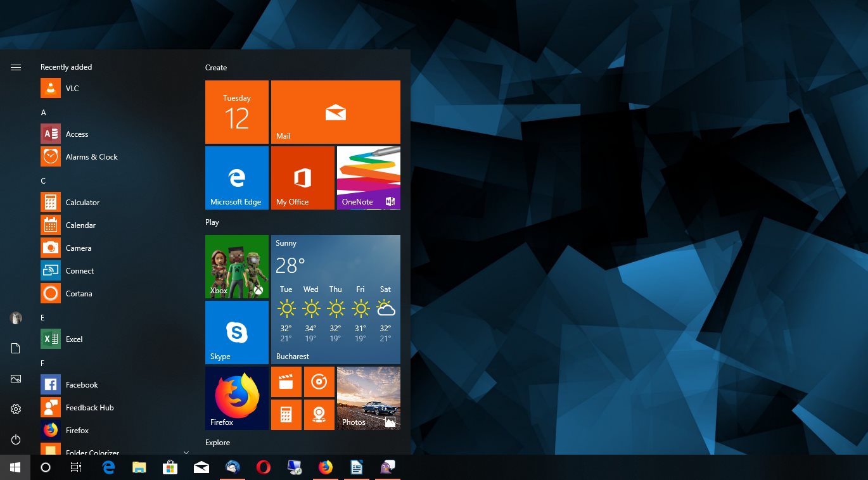Open Microsoft Store from the taskbar

(170, 467)
